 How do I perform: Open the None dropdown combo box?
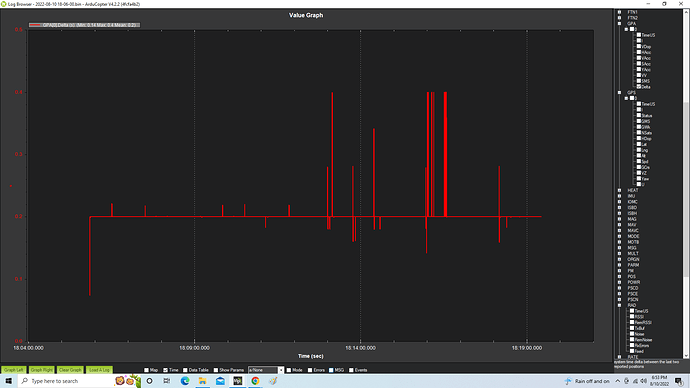tap(266, 370)
